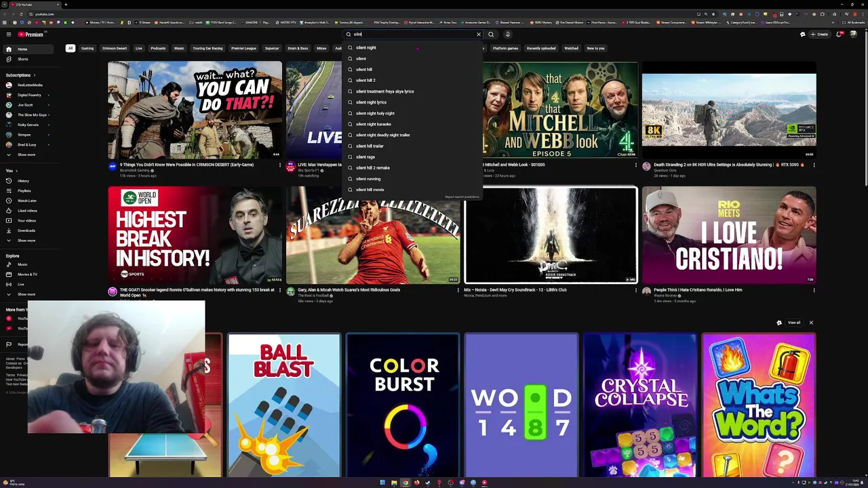
Task: Open Boomstick Gaming channel avatar
Action: point(113,167)
